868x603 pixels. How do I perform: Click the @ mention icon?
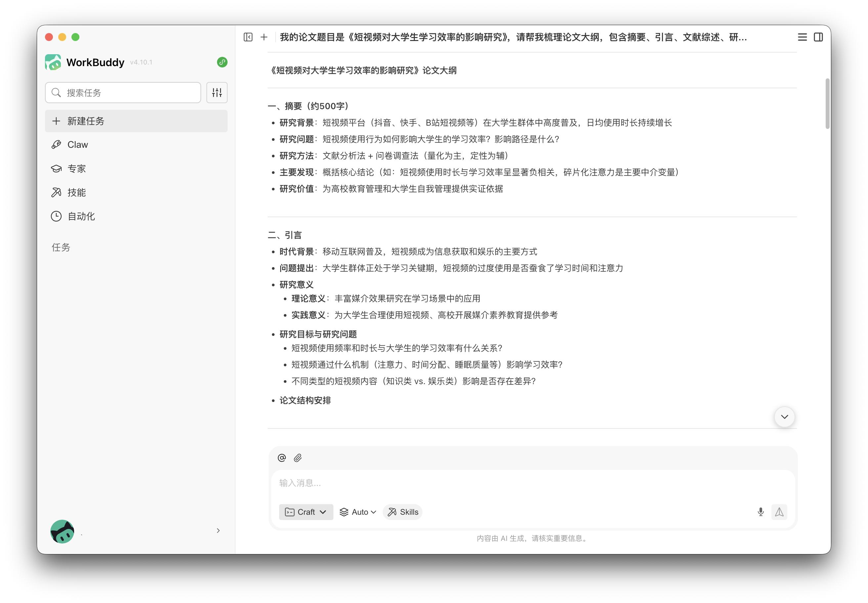click(x=282, y=458)
